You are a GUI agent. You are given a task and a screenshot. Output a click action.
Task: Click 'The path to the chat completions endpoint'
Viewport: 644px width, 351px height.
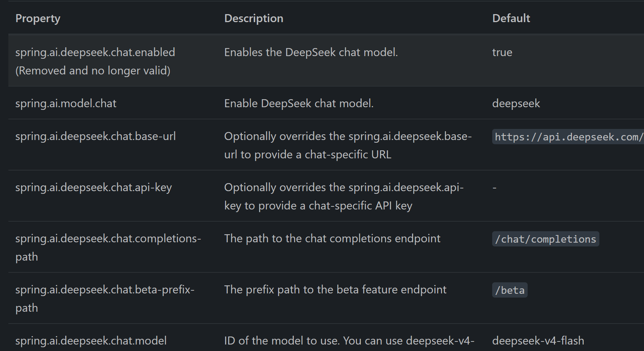tap(332, 238)
